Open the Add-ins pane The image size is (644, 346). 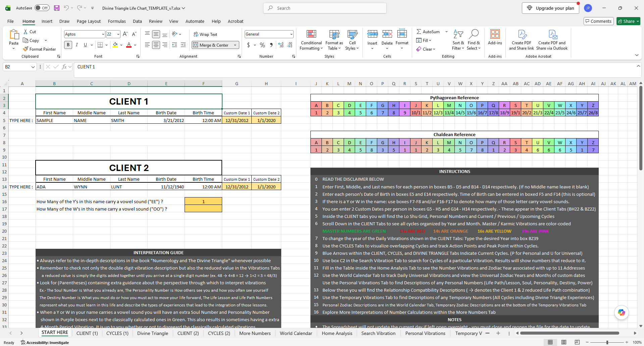(x=495, y=37)
